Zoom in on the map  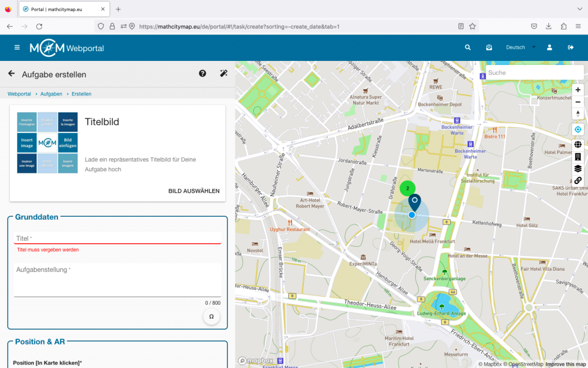coord(578,90)
